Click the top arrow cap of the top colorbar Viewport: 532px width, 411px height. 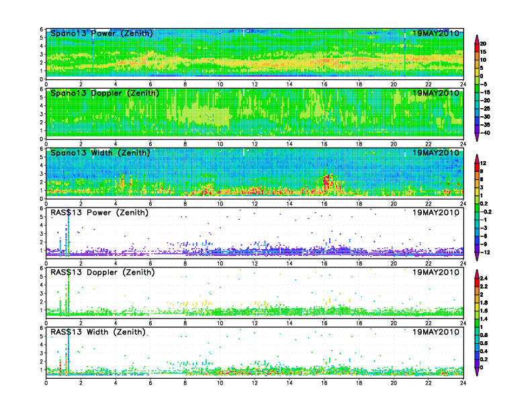pyautogui.click(x=477, y=40)
